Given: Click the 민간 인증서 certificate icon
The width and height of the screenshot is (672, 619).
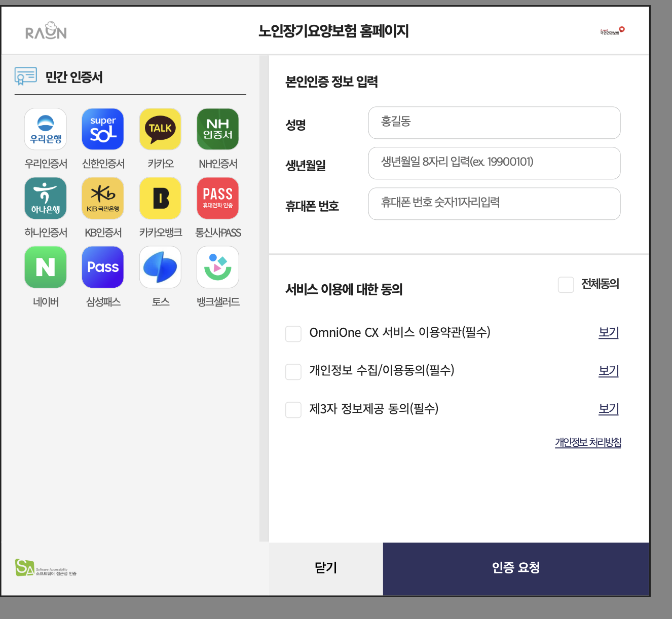Looking at the screenshot, I should tap(26, 76).
